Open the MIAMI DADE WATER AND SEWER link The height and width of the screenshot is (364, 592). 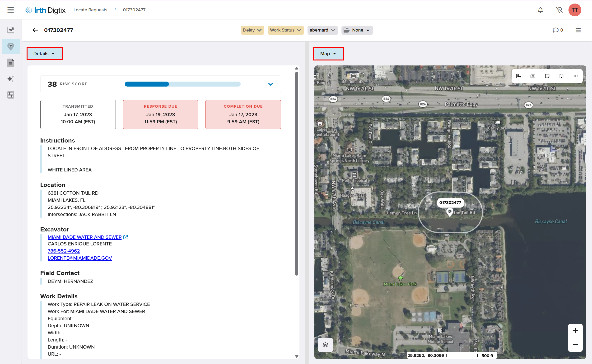[84, 237]
